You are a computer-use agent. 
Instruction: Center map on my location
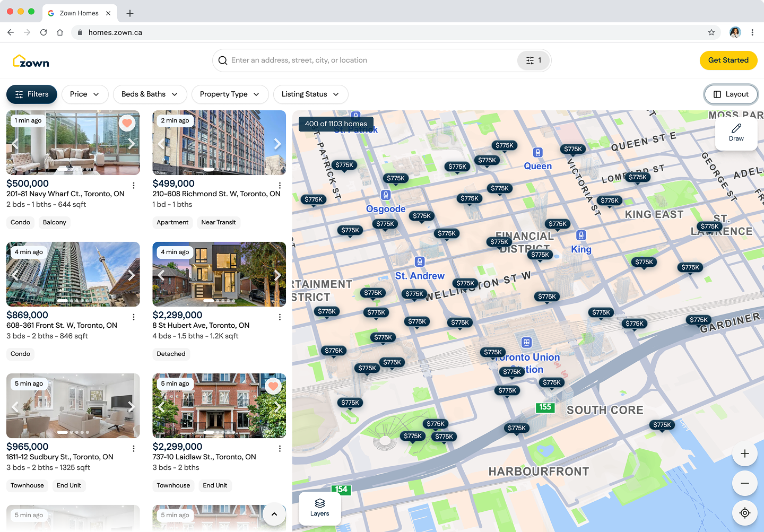click(x=745, y=513)
